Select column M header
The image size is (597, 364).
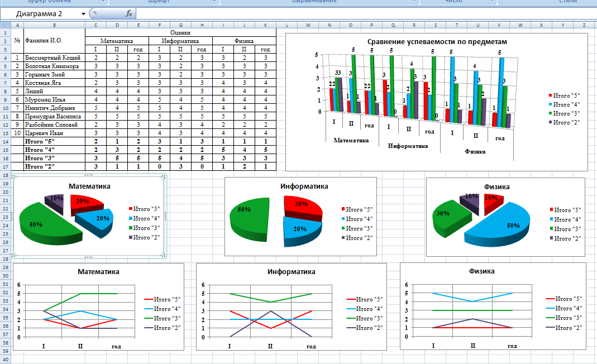[308, 25]
